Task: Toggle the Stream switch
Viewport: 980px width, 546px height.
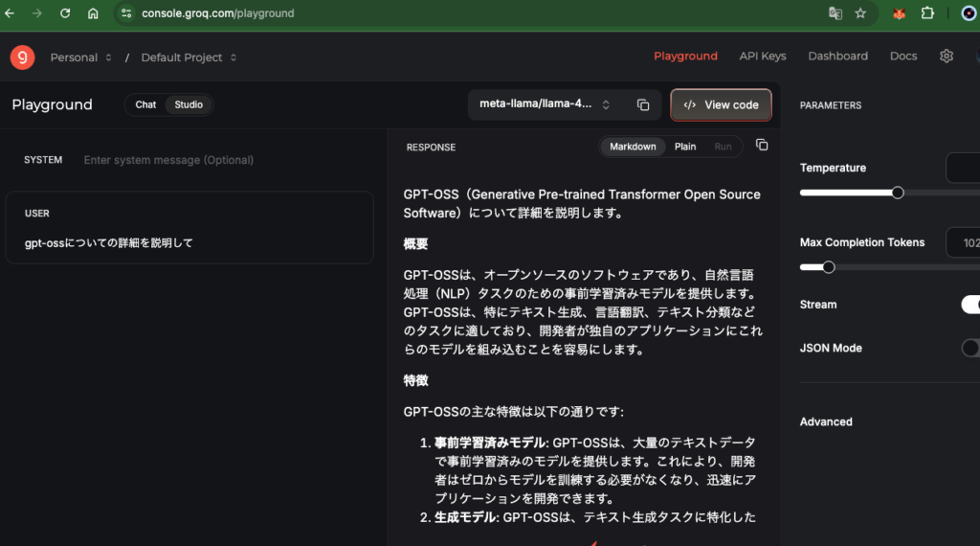Action: (970, 305)
